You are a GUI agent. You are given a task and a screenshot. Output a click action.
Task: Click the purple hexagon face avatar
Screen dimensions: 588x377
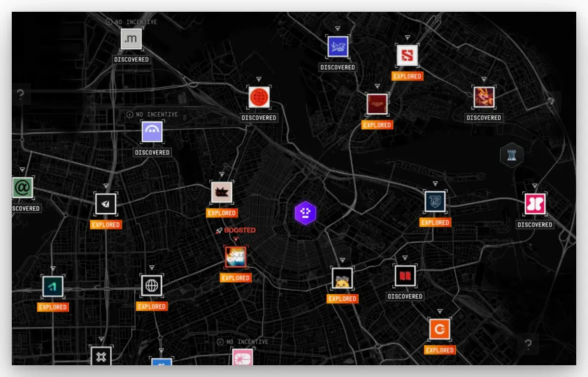coord(305,213)
